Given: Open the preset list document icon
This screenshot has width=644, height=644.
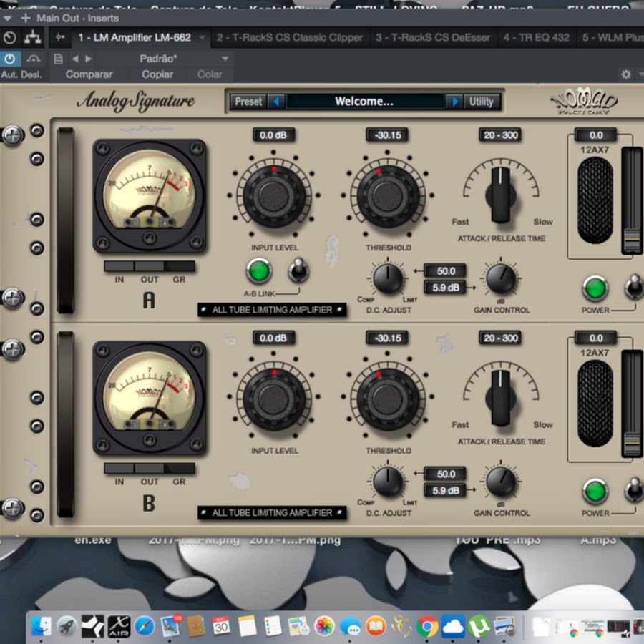Looking at the screenshot, I should [x=59, y=59].
